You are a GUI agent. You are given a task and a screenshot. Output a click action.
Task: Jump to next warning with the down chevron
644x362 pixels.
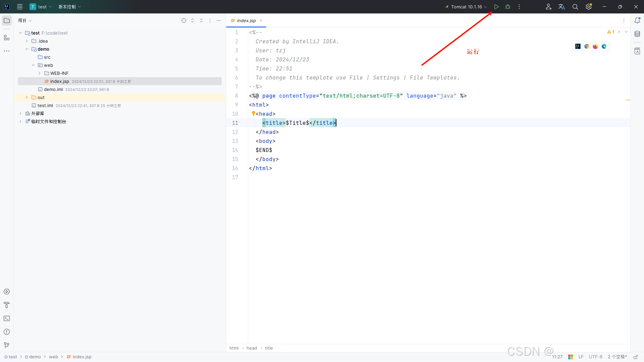[x=627, y=32]
